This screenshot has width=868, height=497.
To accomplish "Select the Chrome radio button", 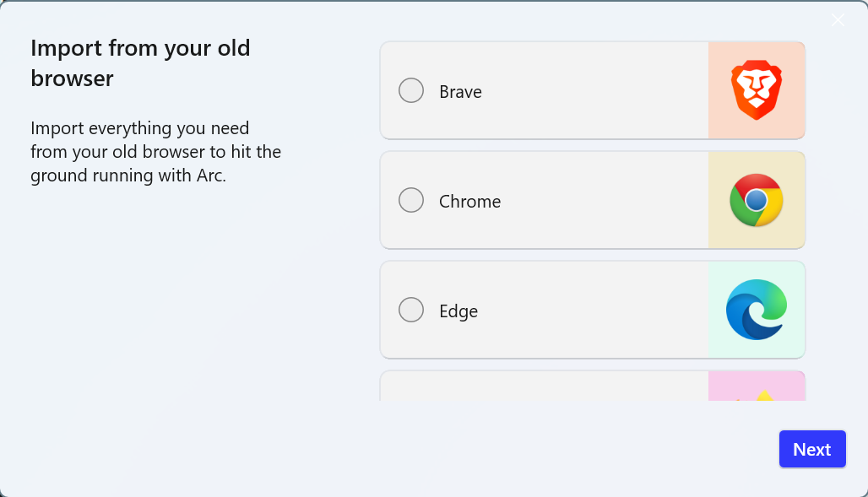I will 411,200.
